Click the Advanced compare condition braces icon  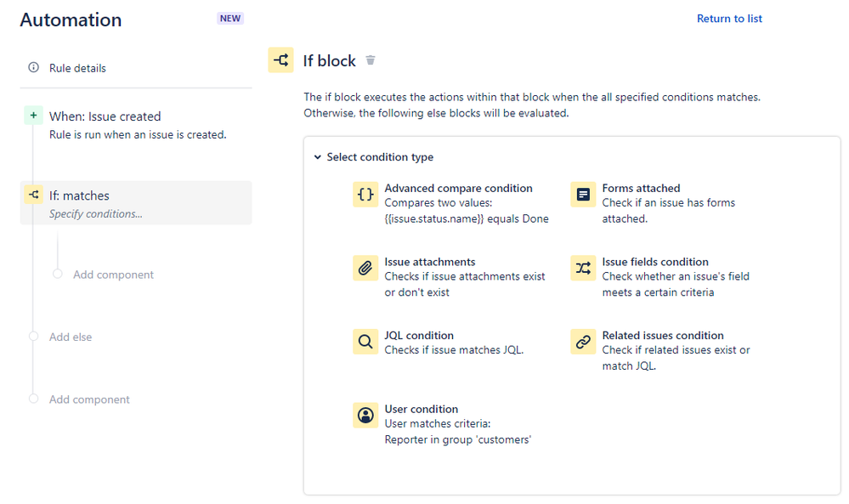365,195
